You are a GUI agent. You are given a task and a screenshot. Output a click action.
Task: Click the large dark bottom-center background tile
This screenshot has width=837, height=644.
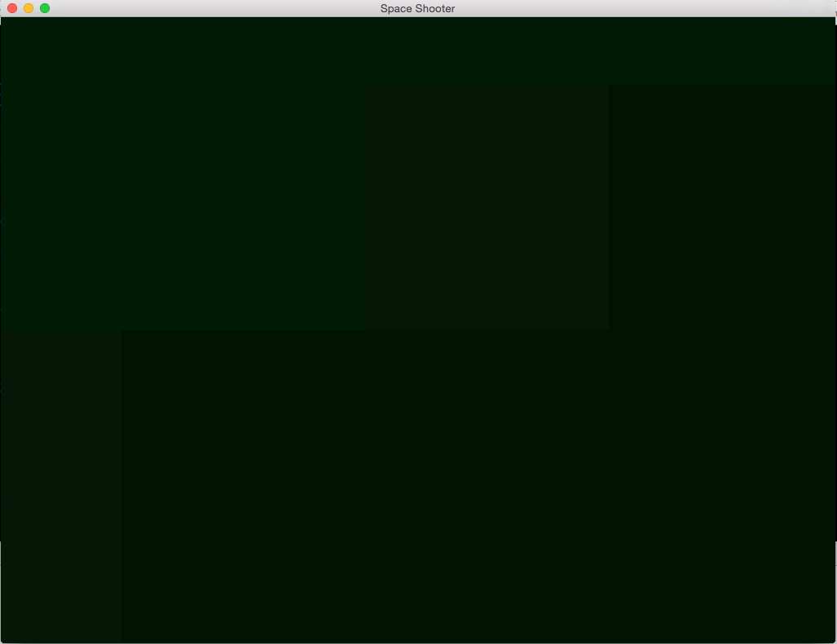click(365, 486)
